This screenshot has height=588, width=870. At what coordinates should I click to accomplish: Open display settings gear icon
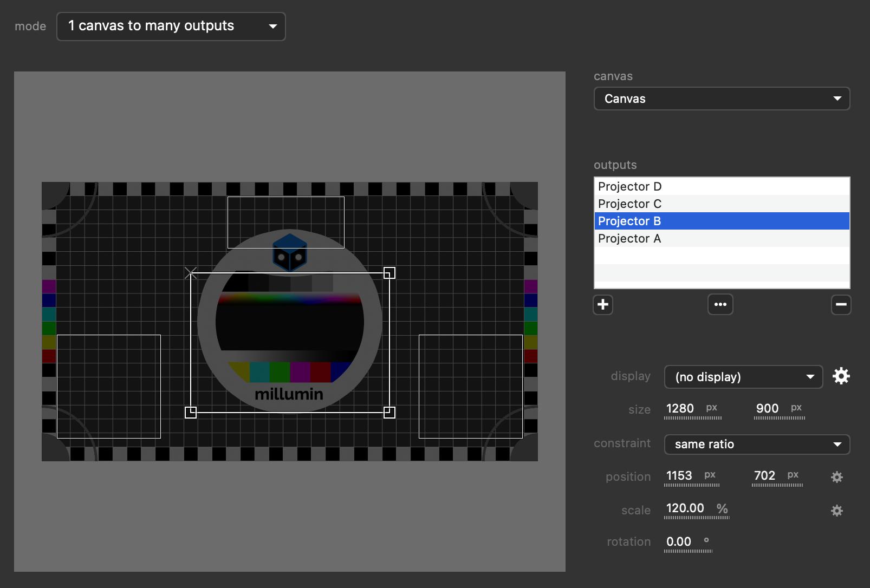(x=841, y=376)
